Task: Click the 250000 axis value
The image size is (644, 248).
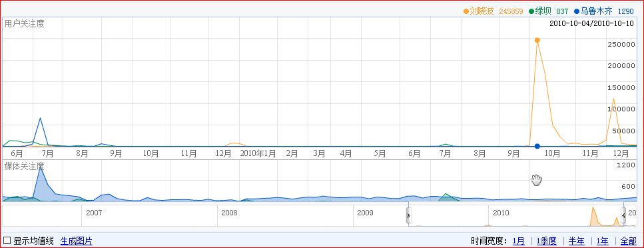Action: pos(621,44)
